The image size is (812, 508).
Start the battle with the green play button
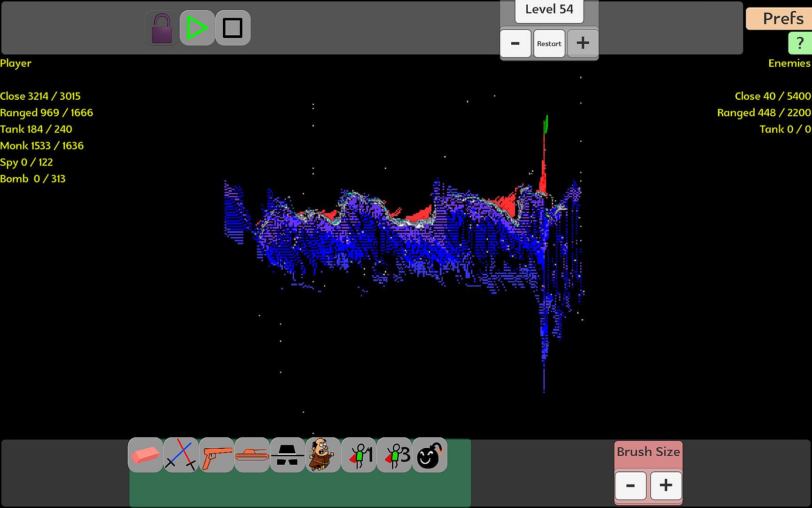point(197,28)
